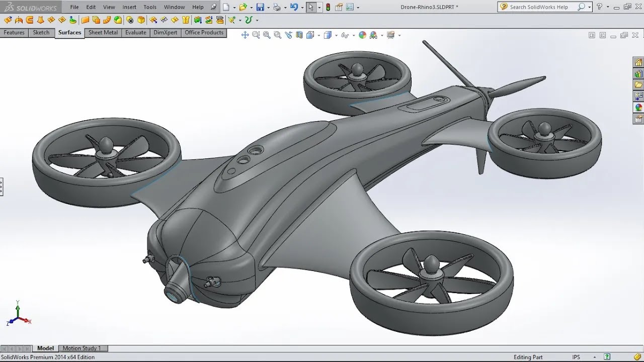
Task: Click the Edit Appearance color sphere
Action: [362, 35]
